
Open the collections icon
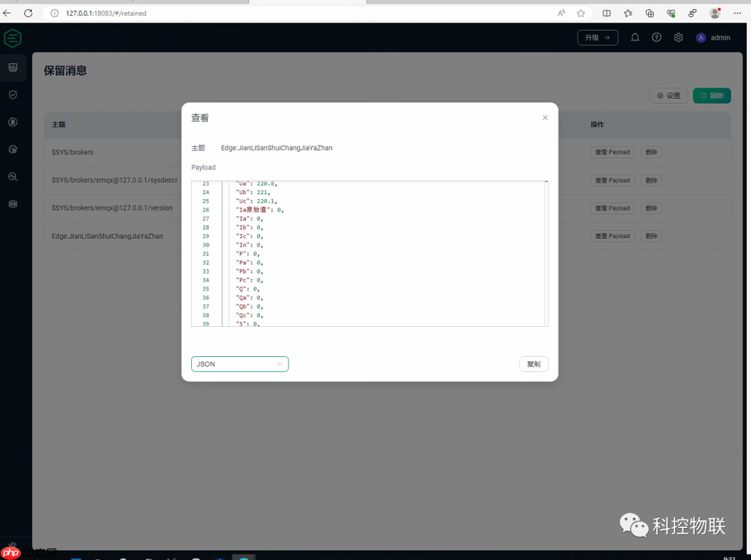click(649, 13)
